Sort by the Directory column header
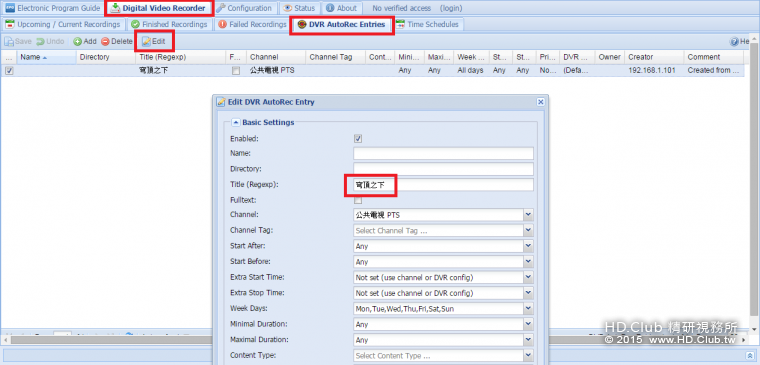The height and width of the screenshot is (365, 760). point(106,57)
